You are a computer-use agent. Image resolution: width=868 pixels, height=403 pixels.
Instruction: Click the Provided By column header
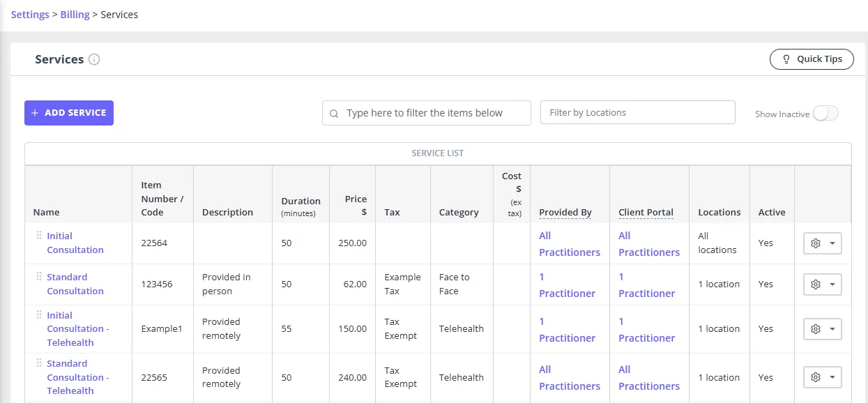[565, 212]
